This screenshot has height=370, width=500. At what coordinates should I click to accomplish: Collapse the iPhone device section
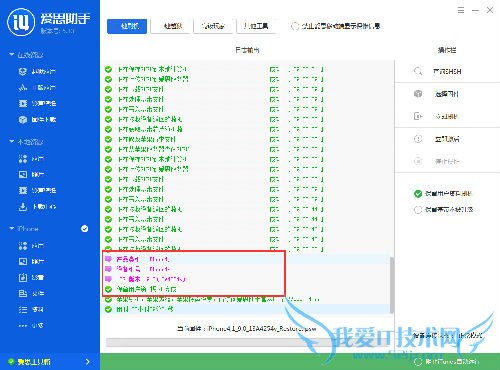[12, 228]
